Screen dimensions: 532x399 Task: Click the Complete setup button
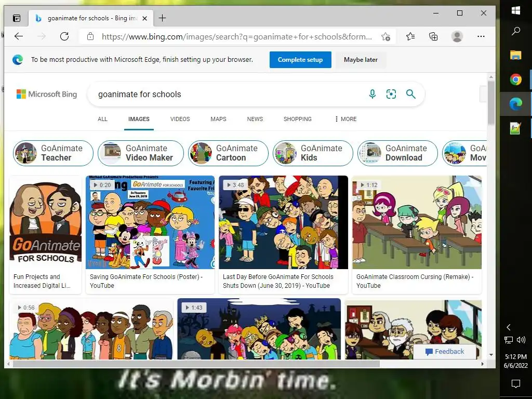(x=300, y=60)
